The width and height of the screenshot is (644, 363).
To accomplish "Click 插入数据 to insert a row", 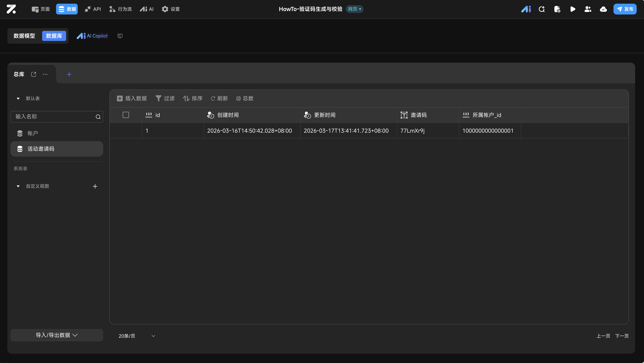I will pyautogui.click(x=132, y=98).
